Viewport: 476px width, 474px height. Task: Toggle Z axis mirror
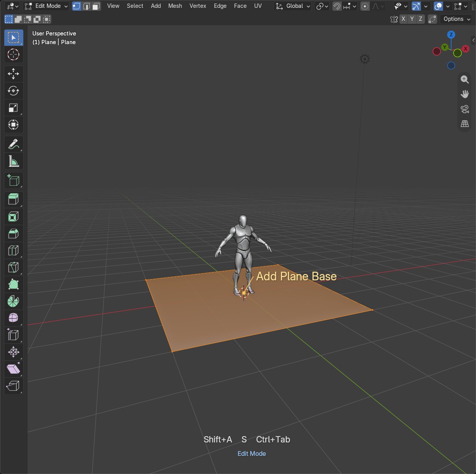pyautogui.click(x=420, y=19)
